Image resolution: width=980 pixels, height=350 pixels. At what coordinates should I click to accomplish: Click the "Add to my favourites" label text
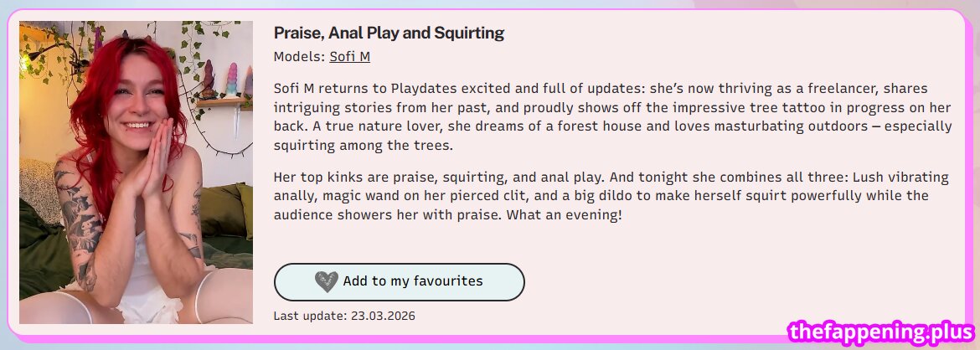412,281
